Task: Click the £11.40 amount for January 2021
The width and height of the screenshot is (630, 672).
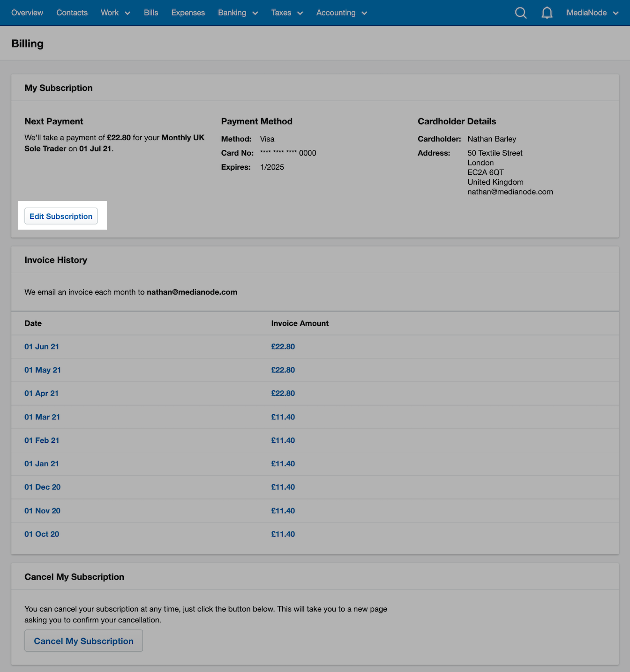Action: coord(283,463)
